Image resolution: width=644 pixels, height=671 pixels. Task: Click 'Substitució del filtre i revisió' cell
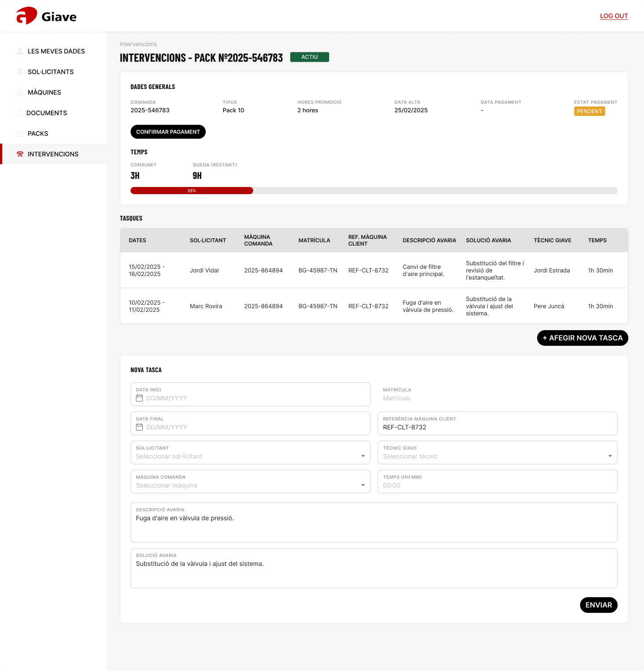click(495, 270)
